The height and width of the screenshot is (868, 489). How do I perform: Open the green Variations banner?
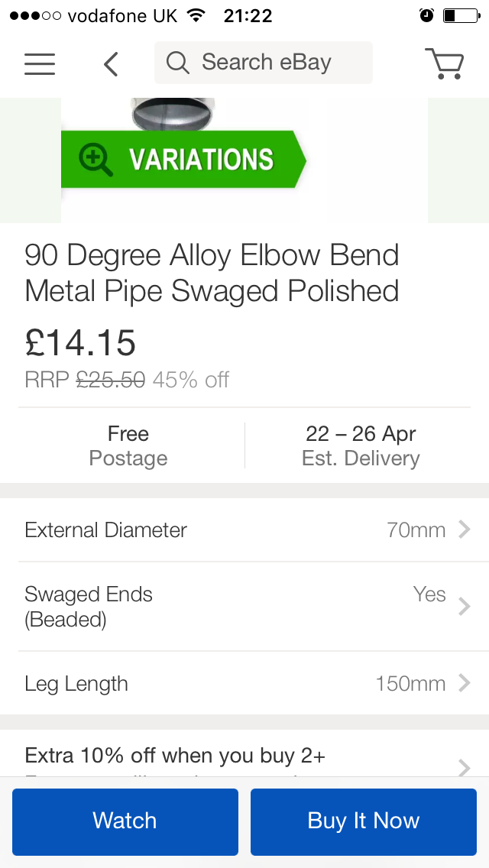[x=200, y=159]
